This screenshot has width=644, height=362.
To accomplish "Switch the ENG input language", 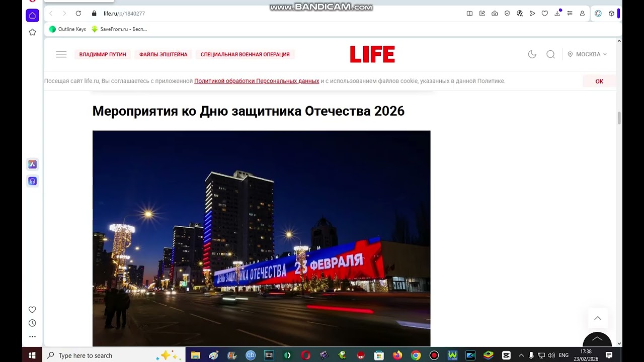I will click(x=563, y=355).
